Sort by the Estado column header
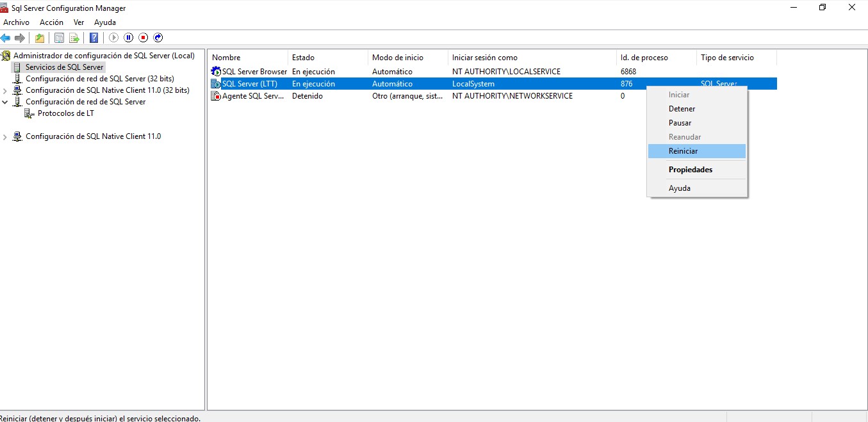This screenshot has height=422, width=868. pyautogui.click(x=328, y=58)
